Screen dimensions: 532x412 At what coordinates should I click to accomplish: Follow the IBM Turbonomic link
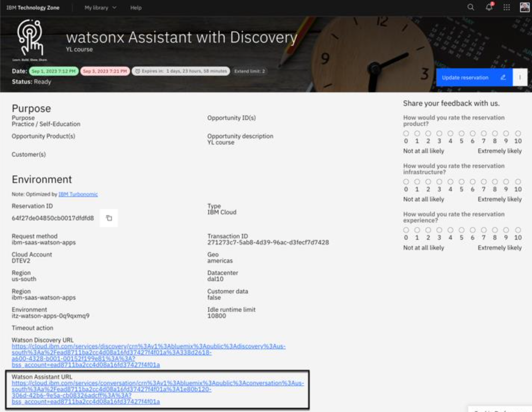[78, 194]
